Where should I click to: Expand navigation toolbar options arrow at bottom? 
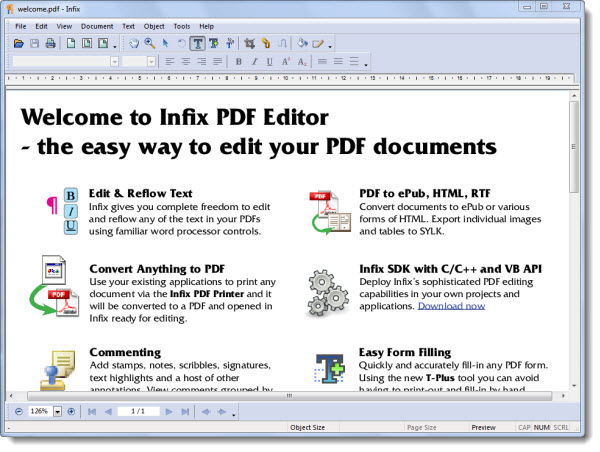[233, 415]
